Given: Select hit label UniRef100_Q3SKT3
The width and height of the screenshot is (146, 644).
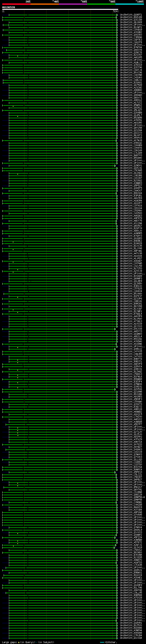Looking at the screenshot, I should pyautogui.click(x=131, y=404).
